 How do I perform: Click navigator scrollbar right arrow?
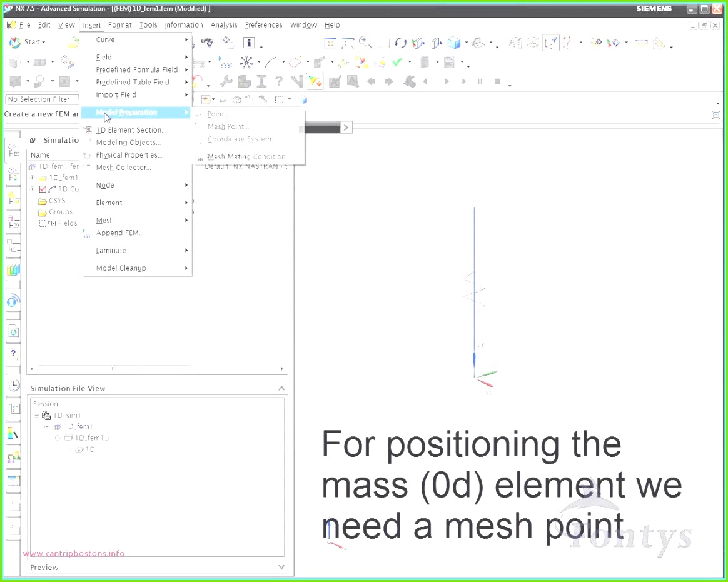click(x=282, y=369)
